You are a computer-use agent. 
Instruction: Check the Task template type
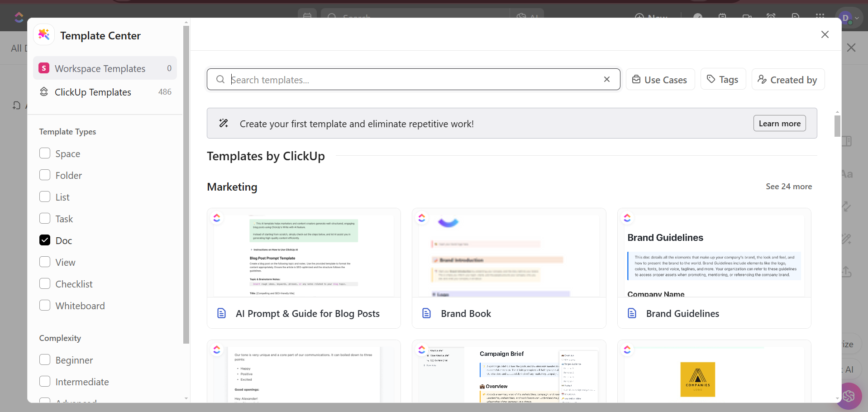click(45, 219)
